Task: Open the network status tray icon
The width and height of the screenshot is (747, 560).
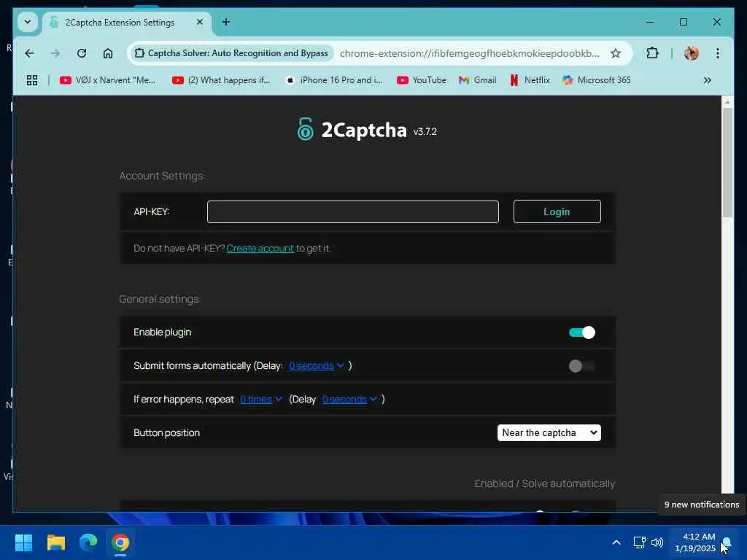Action: point(639,542)
